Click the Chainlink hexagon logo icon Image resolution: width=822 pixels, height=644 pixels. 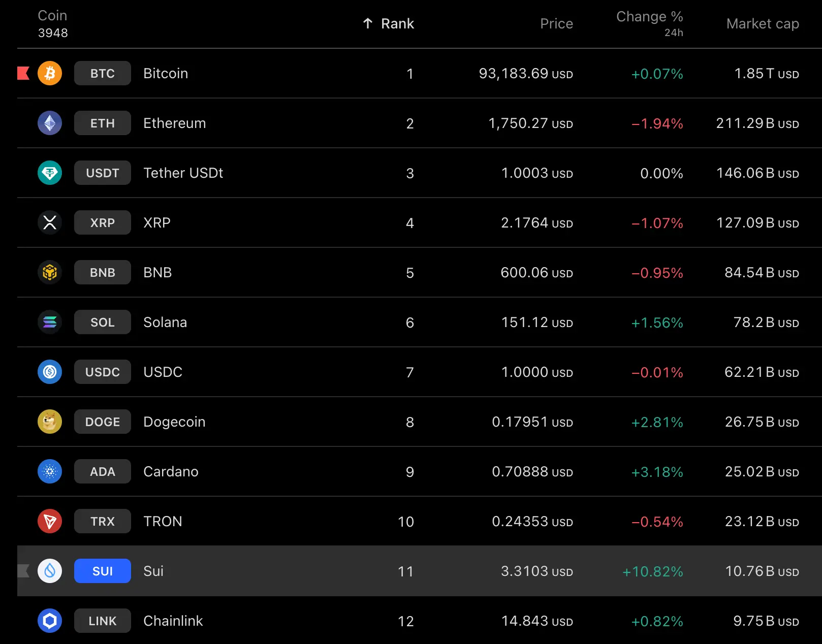point(50,621)
